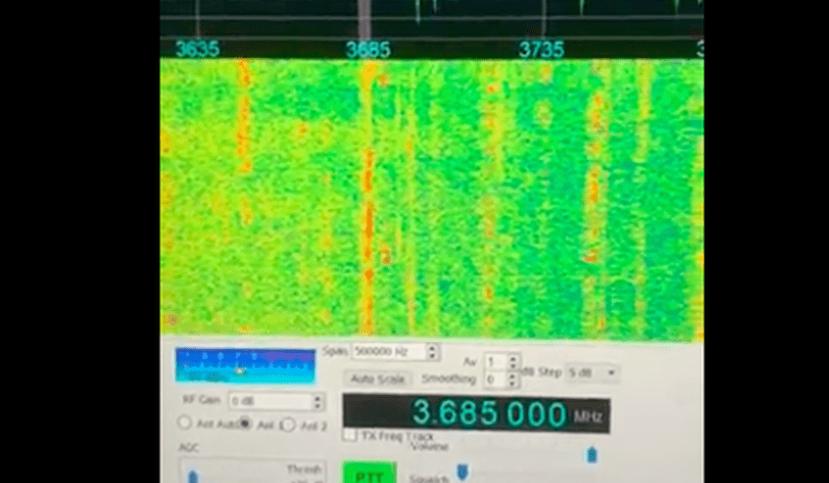
Task: Select the Ant 2 radio button
Action: tap(288, 425)
